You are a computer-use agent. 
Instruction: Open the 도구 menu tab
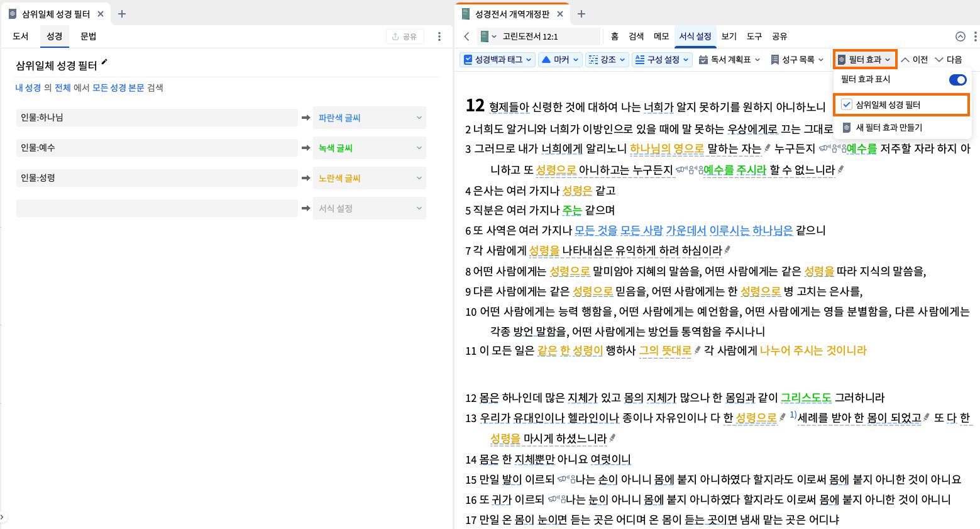click(x=754, y=36)
